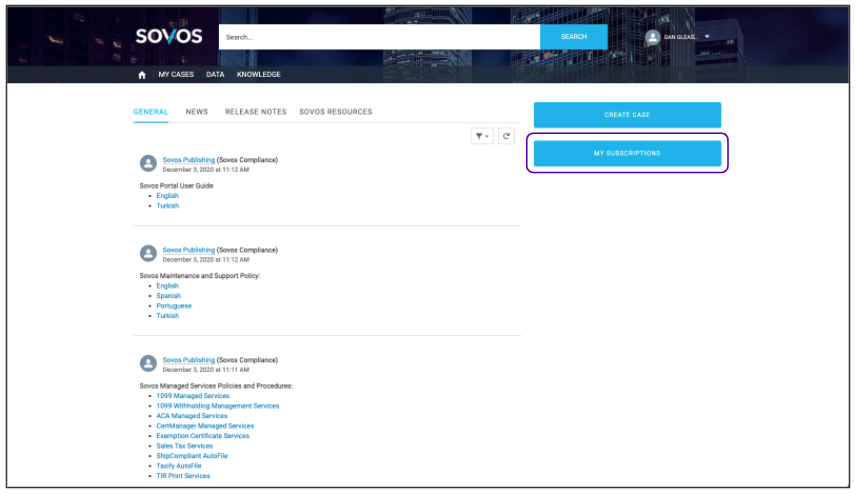The width and height of the screenshot is (857, 494).
Task: Click the user avatar icon in header
Action: [x=652, y=37]
